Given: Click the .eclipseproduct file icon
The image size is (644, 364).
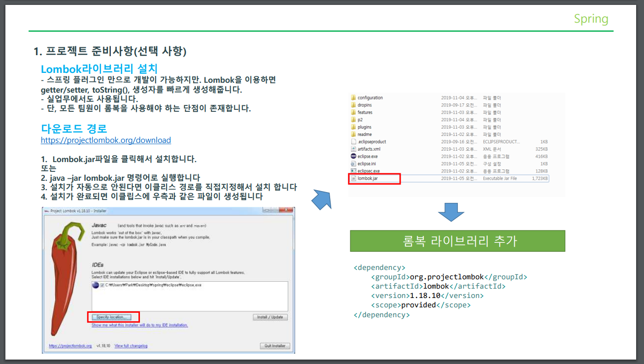Looking at the screenshot, I should 353,142.
